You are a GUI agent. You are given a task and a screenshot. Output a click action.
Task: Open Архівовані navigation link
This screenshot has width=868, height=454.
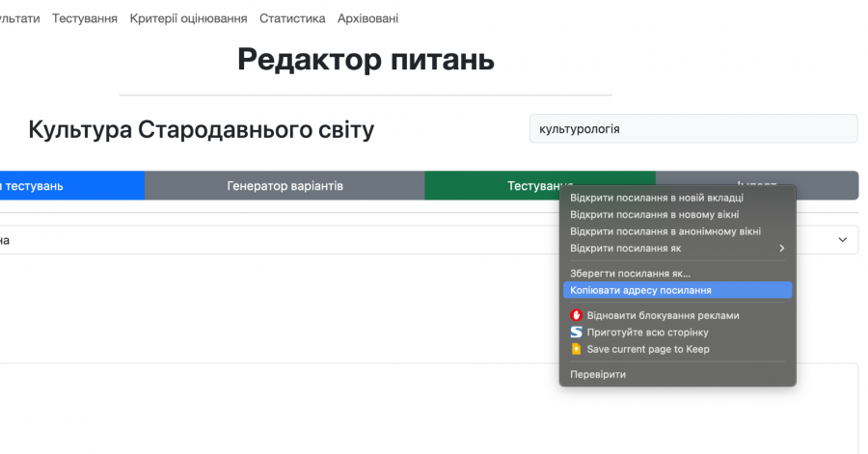(x=368, y=19)
